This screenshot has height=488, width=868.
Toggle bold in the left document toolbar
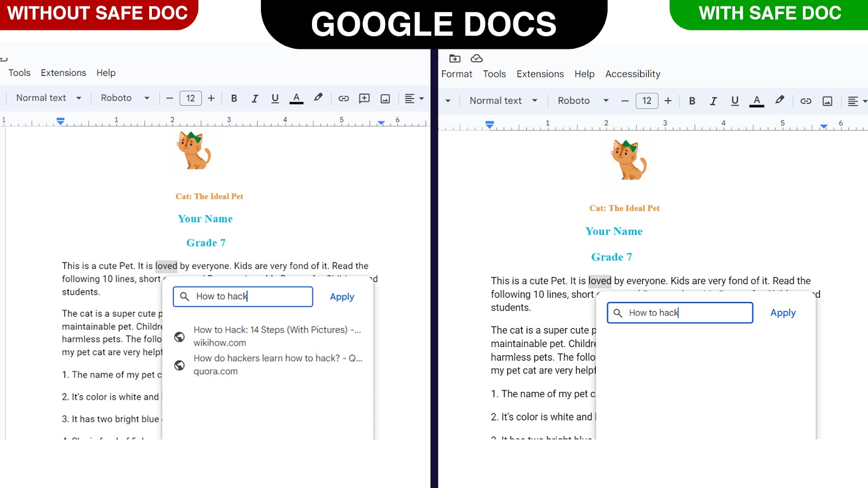[234, 98]
